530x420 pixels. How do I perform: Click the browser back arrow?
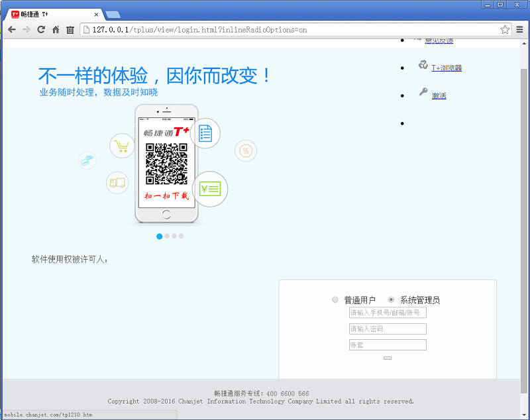(12, 30)
